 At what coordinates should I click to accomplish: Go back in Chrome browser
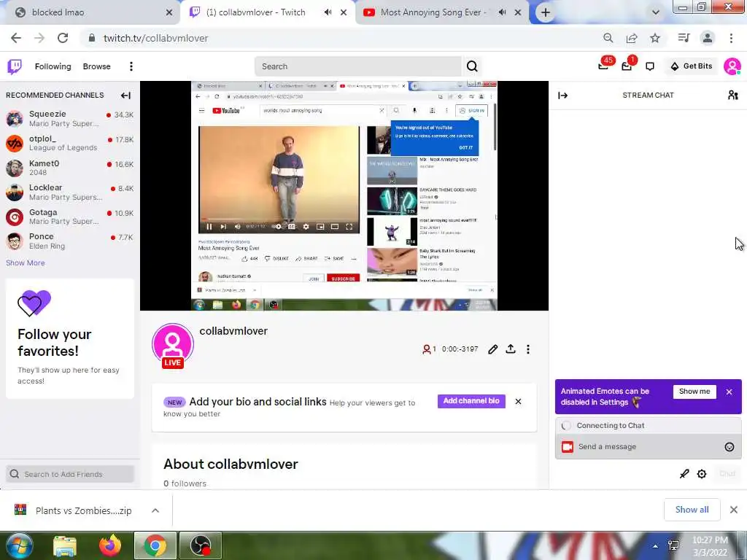coord(16,38)
